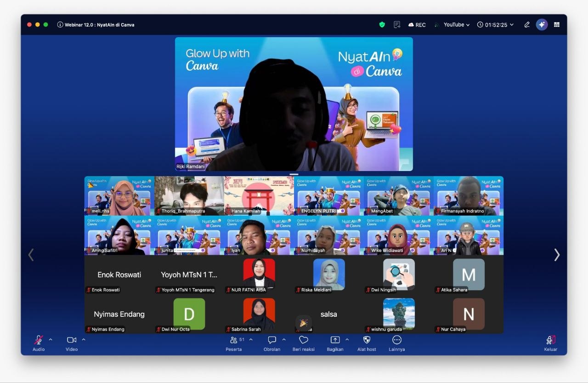The height and width of the screenshot is (383, 588).
Task: Start screen sharing with Bagikan
Action: pos(335,343)
